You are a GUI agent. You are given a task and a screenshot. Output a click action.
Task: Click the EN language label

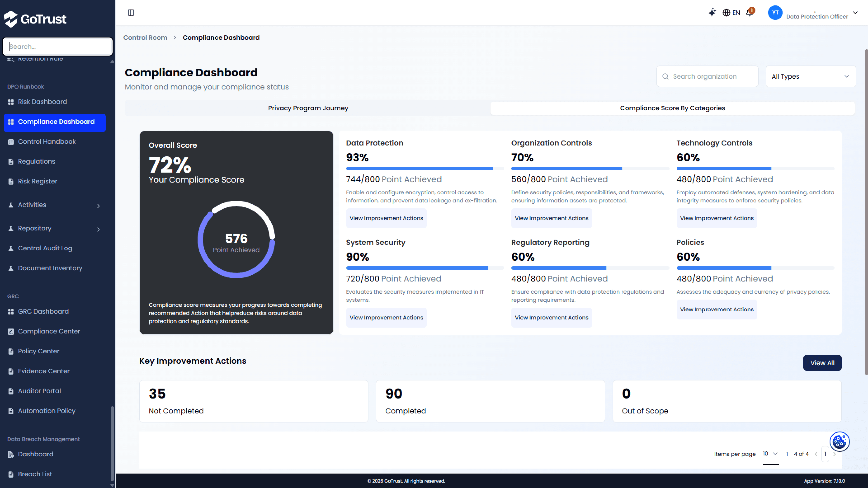(x=736, y=13)
